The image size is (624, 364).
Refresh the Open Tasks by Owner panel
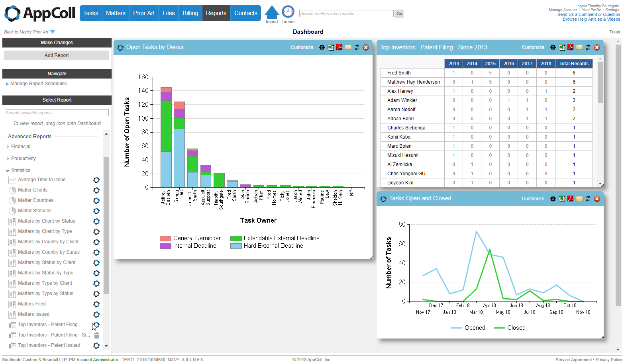coord(357,47)
